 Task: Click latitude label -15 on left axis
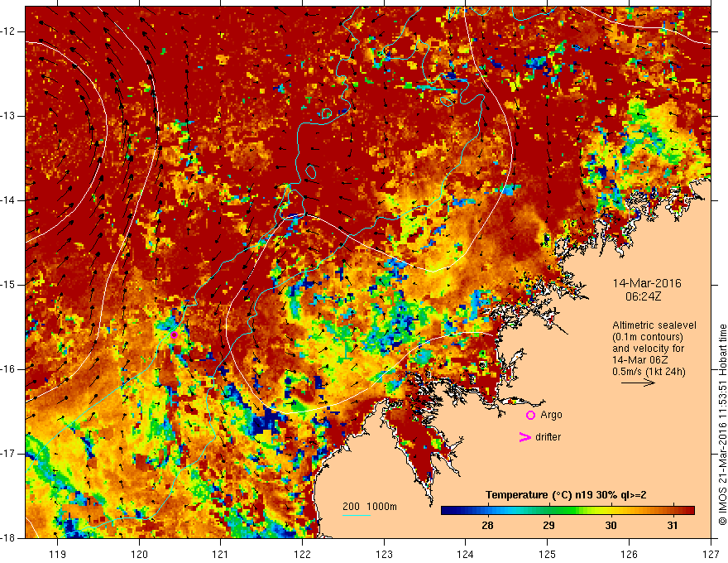8,285
